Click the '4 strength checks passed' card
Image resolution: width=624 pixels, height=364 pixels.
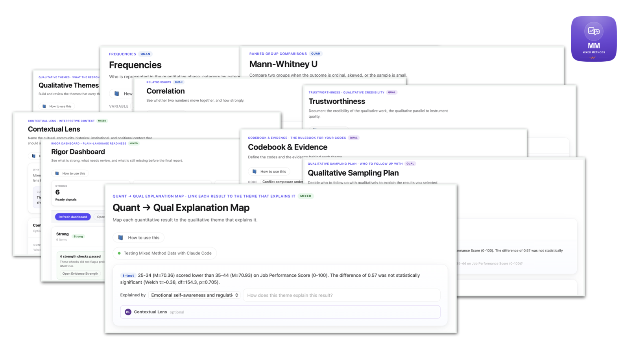tap(81, 265)
